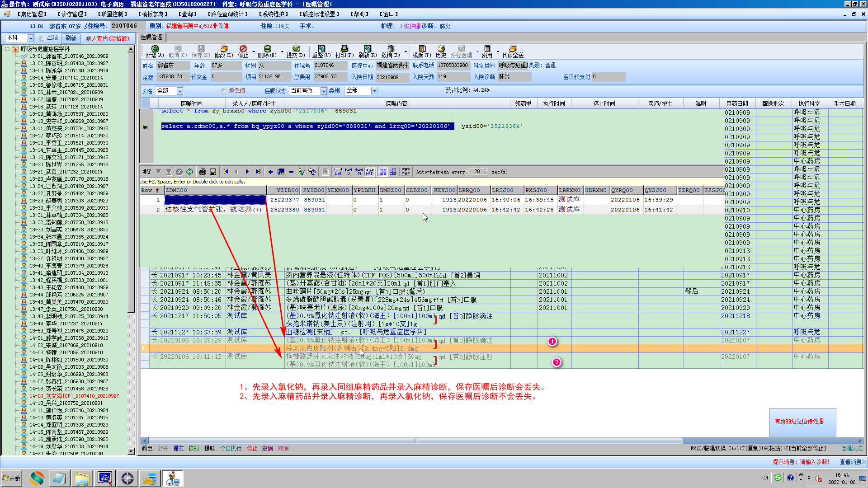Click the 刷新 button in the left panel

pos(71,38)
